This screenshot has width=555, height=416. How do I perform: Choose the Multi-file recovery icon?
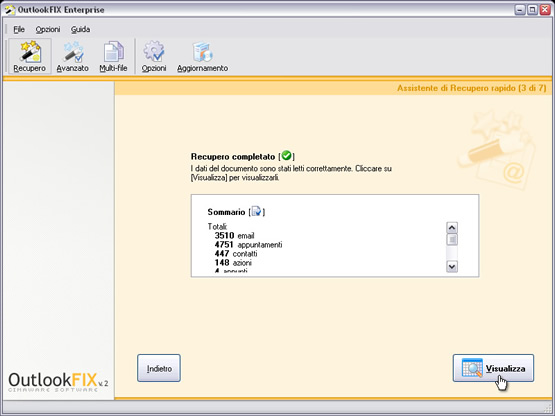pos(113,56)
